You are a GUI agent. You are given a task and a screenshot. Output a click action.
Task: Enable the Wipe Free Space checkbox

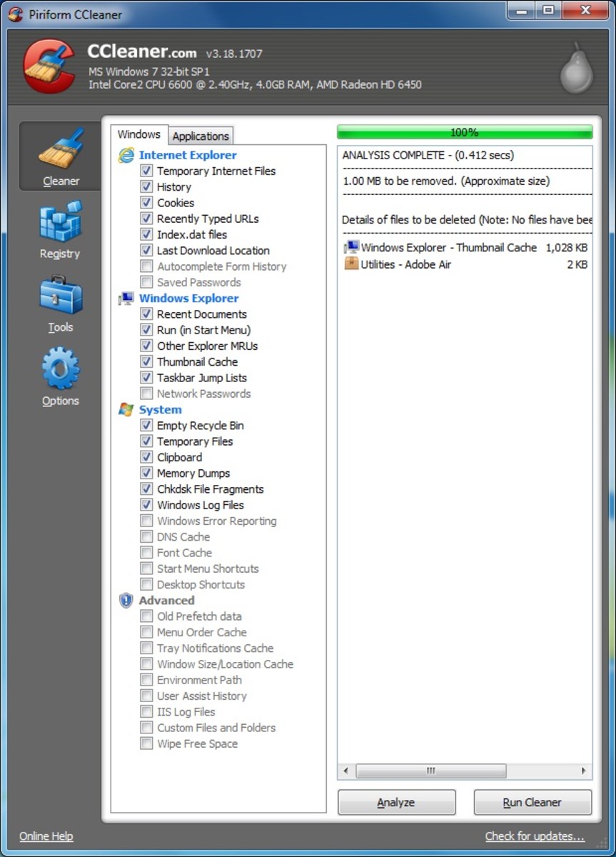coord(146,744)
